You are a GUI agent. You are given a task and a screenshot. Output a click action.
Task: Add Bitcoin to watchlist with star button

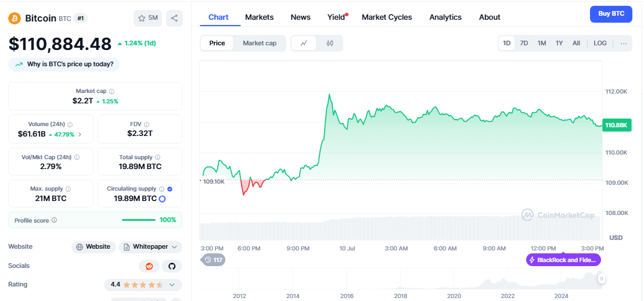[x=148, y=18]
